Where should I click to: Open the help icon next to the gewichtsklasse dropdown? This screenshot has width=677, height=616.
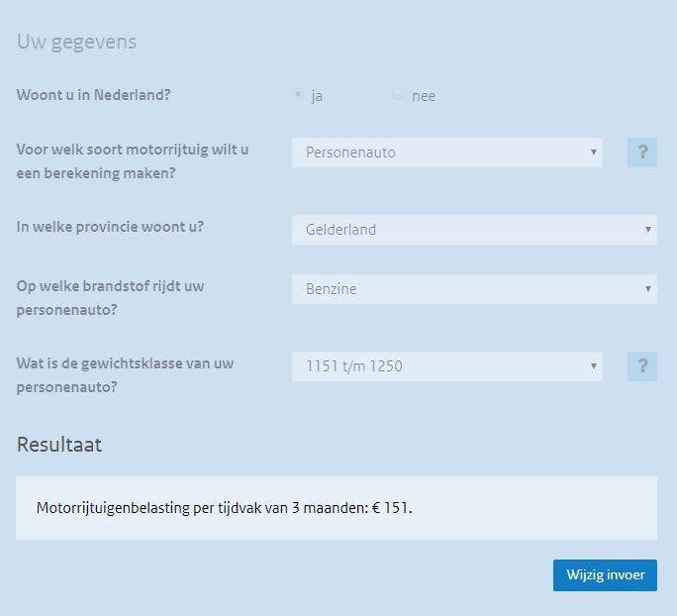pos(642,366)
